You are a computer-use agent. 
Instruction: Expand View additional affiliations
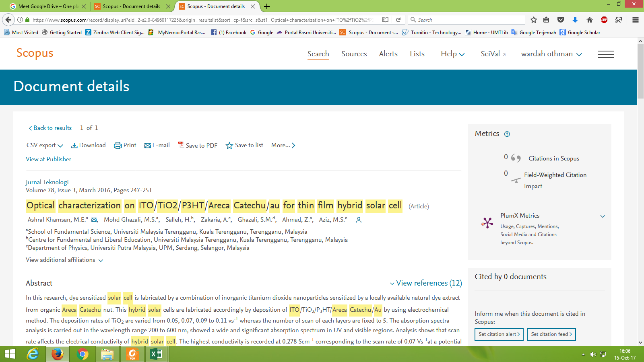(64, 260)
